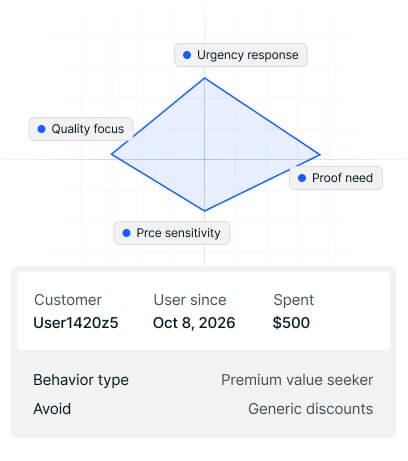Click the Behavior type row label

click(x=81, y=380)
